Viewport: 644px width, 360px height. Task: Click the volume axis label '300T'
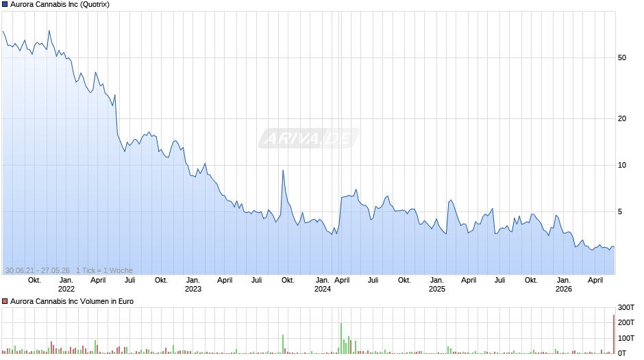[626, 307]
